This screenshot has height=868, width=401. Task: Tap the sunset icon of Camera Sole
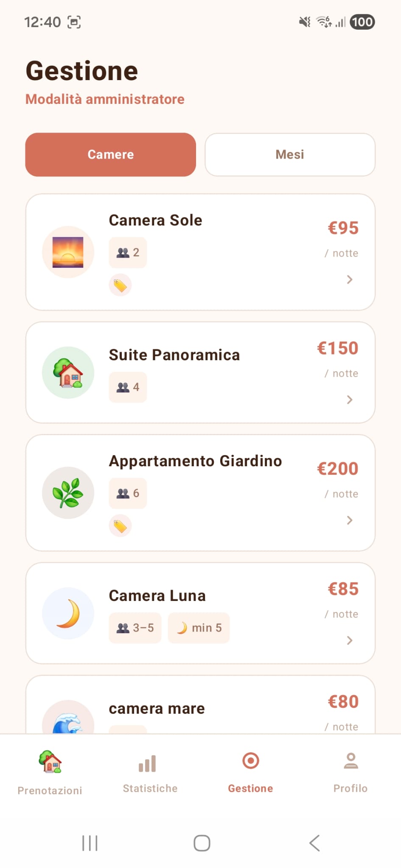tap(68, 252)
